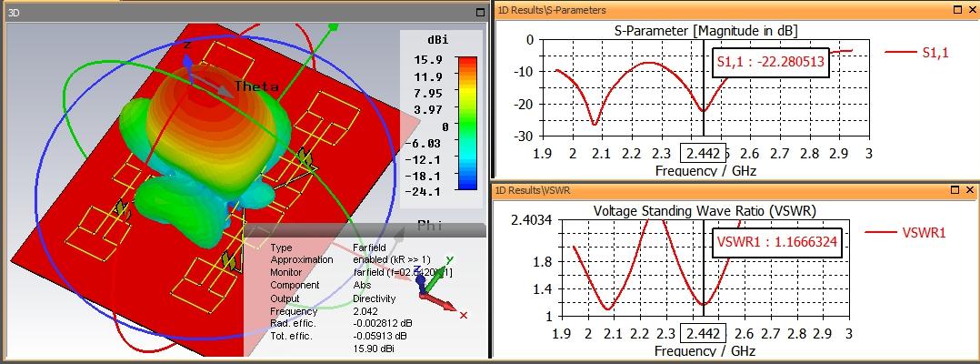Screen dimensions: 980x364
Task: Click the enabled (kR >> 1) approximation value
Action: click(392, 259)
